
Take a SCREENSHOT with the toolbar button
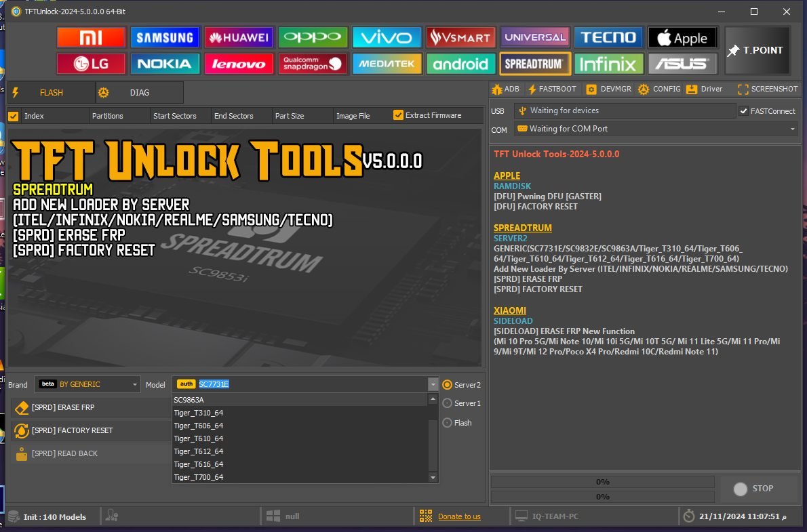pyautogui.click(x=768, y=89)
